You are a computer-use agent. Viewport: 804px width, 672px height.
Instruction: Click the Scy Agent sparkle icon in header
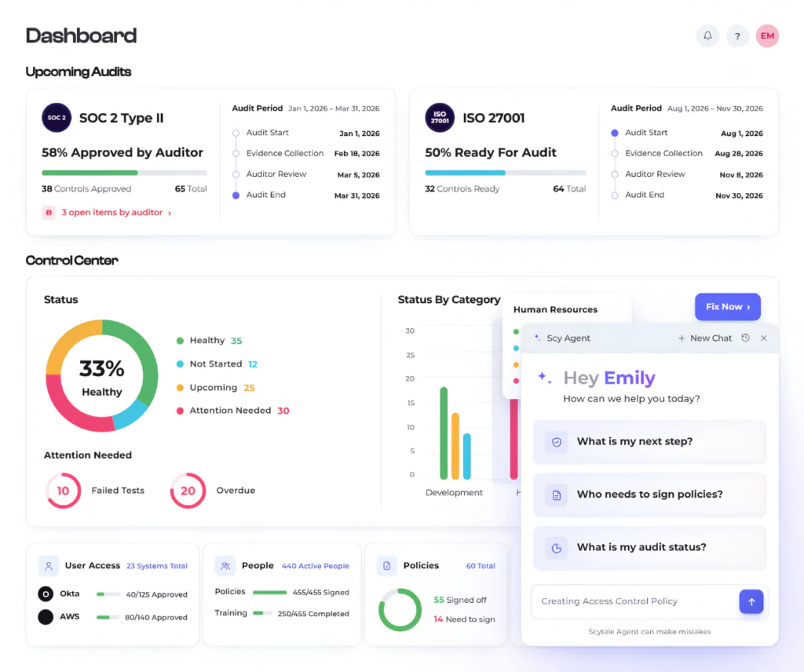(537, 338)
